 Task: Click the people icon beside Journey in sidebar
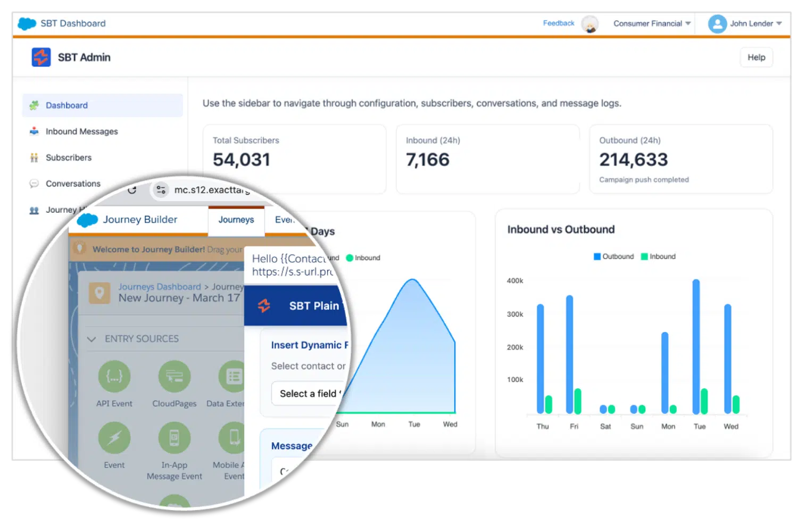point(34,210)
